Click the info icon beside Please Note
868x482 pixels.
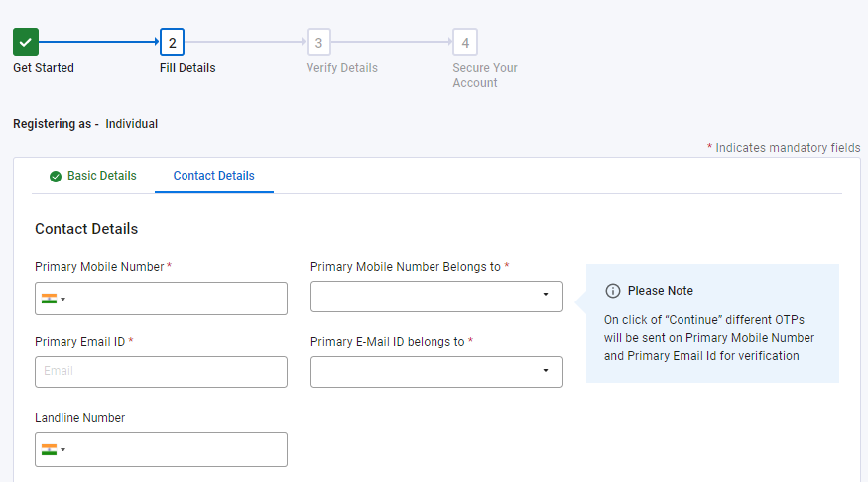(612, 291)
